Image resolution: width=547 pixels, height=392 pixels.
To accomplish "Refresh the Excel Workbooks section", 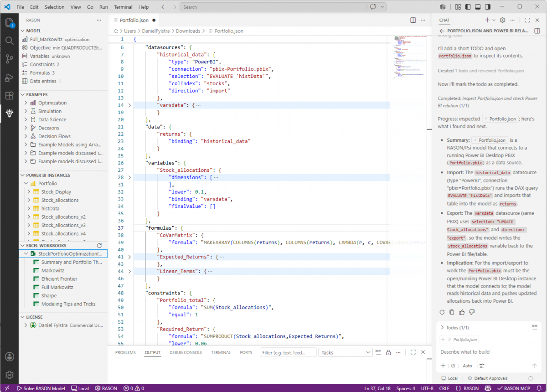I will pos(99,245).
